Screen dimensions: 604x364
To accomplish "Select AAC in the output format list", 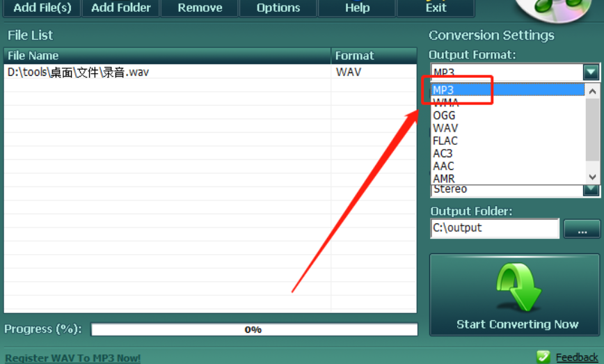I will click(508, 166).
